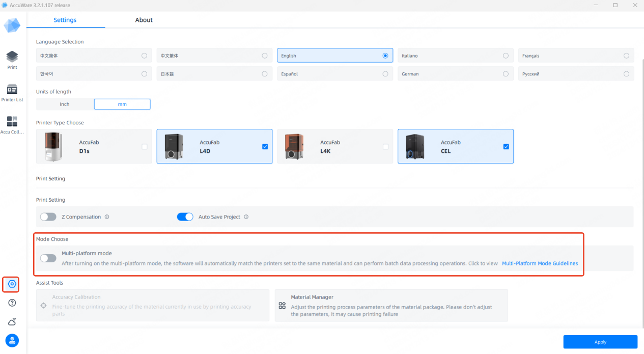Click the Apply button
Image resolution: width=644 pixels, height=354 pixels.
click(600, 342)
